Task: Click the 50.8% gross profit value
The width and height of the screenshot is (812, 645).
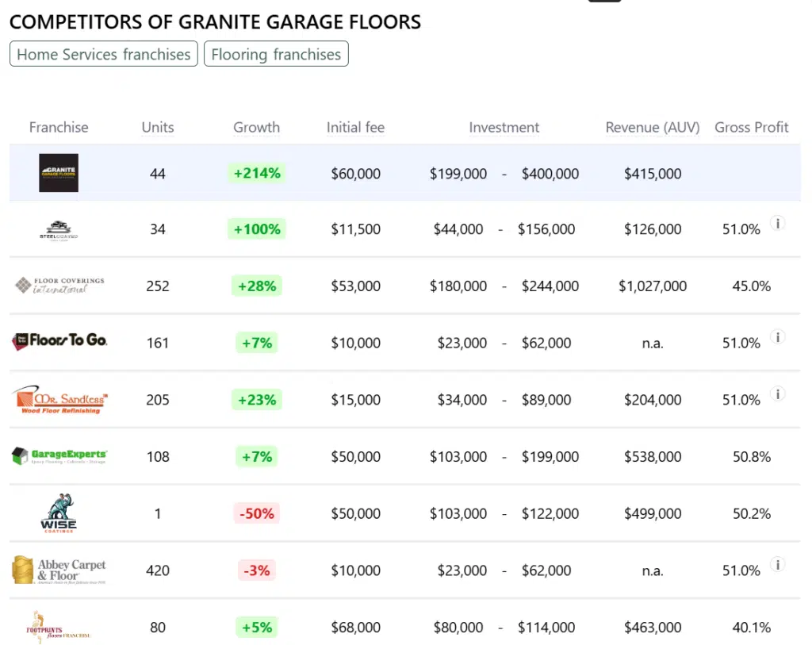Action: tap(752, 457)
